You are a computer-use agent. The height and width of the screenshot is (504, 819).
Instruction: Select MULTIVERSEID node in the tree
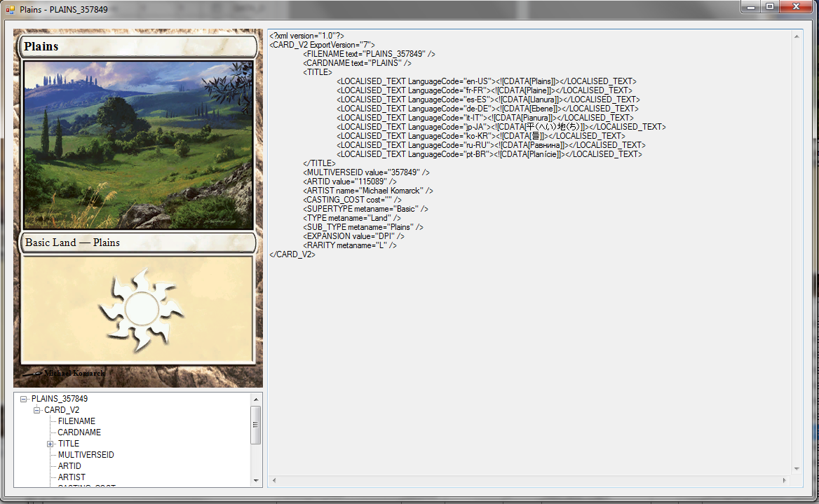pyautogui.click(x=86, y=455)
